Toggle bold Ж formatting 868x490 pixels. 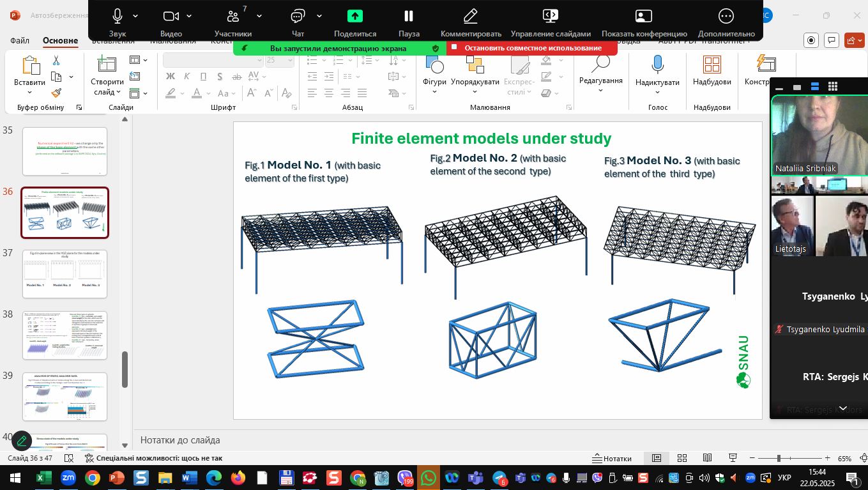(171, 77)
